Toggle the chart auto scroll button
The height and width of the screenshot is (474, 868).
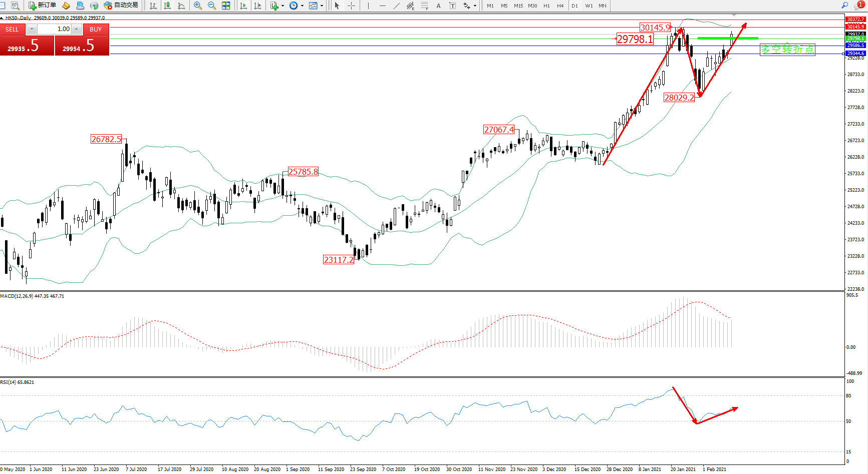coord(243,6)
